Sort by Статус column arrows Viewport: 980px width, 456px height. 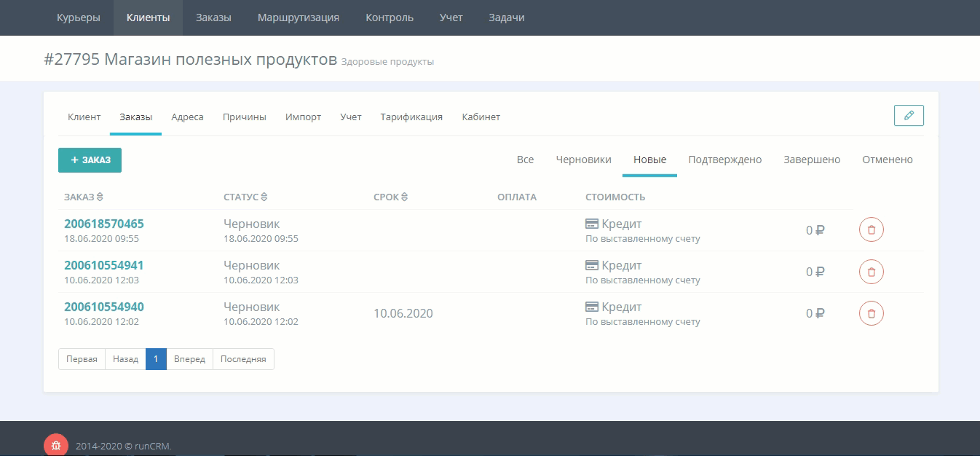click(264, 197)
